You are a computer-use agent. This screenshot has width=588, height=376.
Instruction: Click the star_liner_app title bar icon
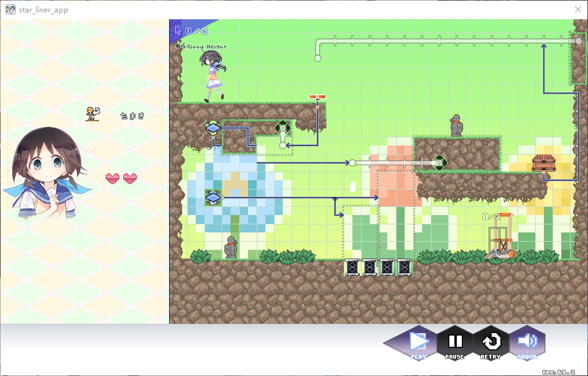[x=11, y=9]
